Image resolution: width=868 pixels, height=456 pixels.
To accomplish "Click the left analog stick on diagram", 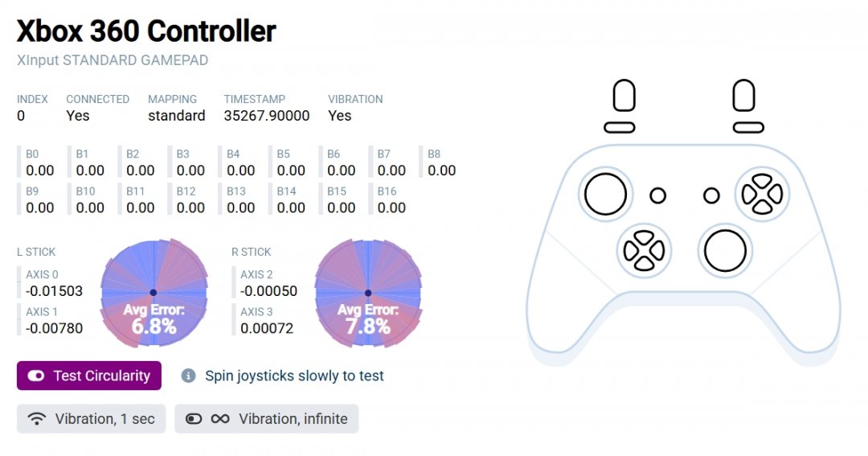I will (x=605, y=194).
